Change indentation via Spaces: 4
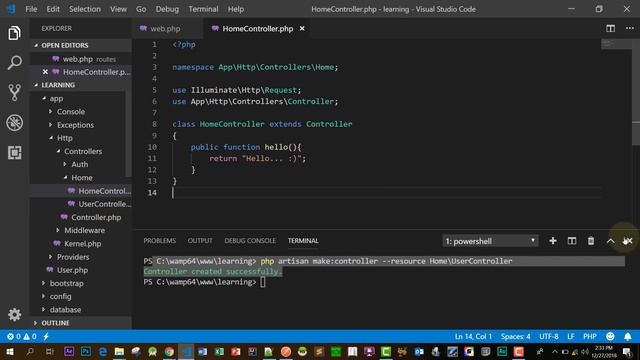 coord(515,336)
